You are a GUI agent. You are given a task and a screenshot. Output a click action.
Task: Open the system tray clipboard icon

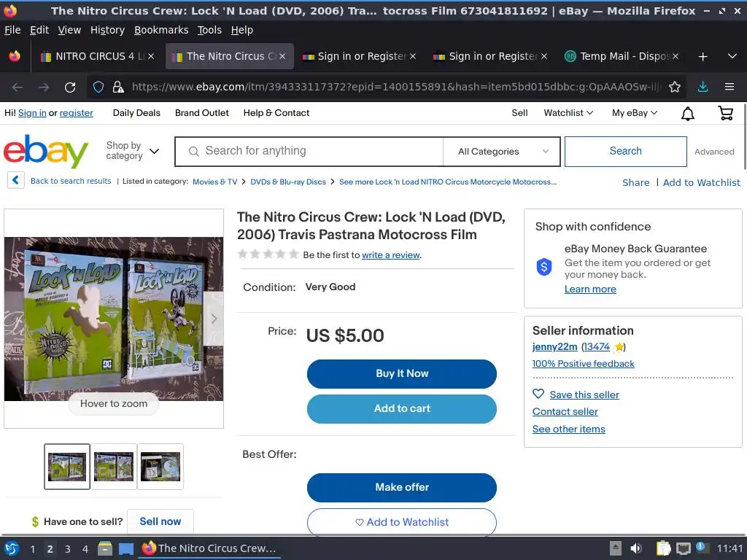pyautogui.click(x=663, y=548)
